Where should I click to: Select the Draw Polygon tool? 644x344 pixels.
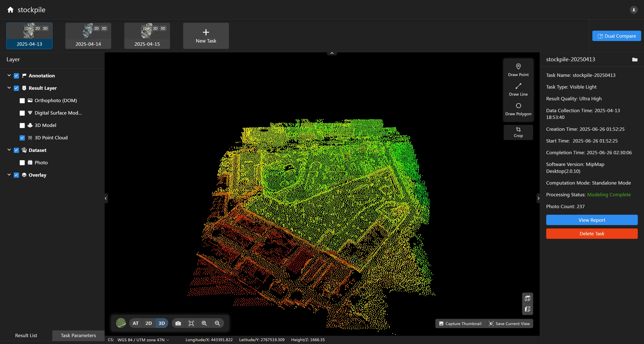518,109
